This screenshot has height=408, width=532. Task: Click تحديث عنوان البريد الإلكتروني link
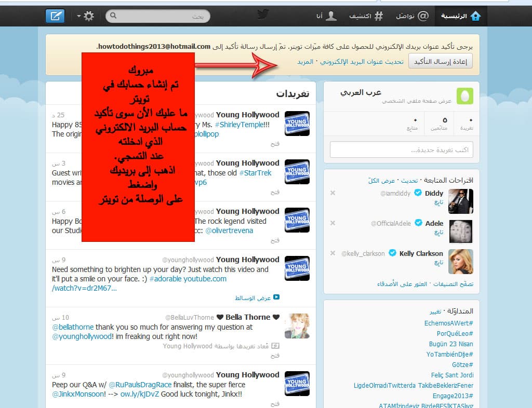pyautogui.click(x=362, y=62)
